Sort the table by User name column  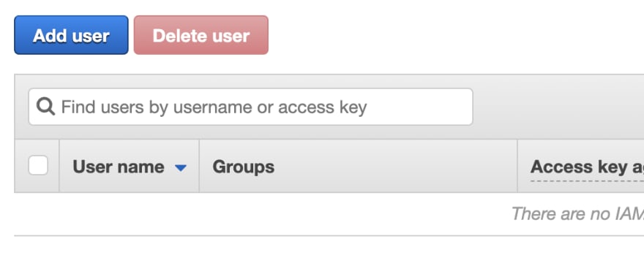(119, 167)
